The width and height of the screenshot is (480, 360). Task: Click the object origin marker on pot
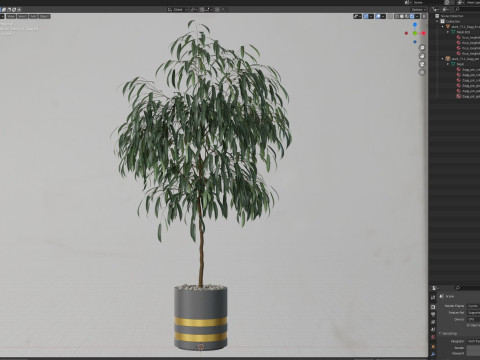click(x=201, y=347)
